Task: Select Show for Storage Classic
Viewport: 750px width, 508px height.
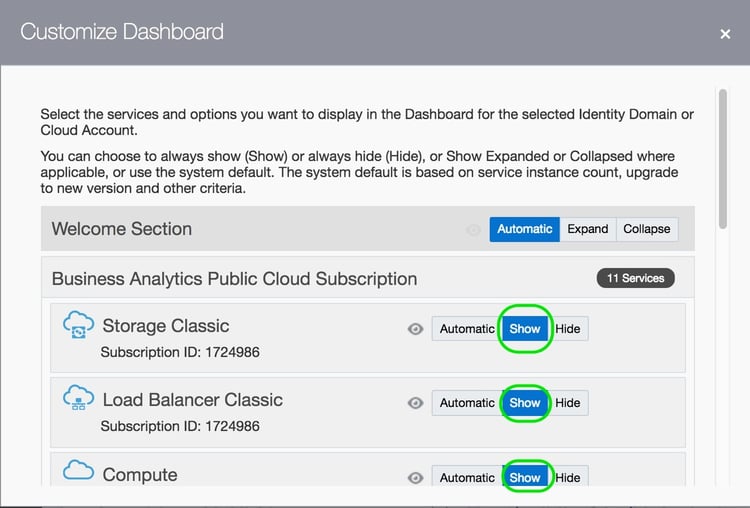Action: coord(525,329)
